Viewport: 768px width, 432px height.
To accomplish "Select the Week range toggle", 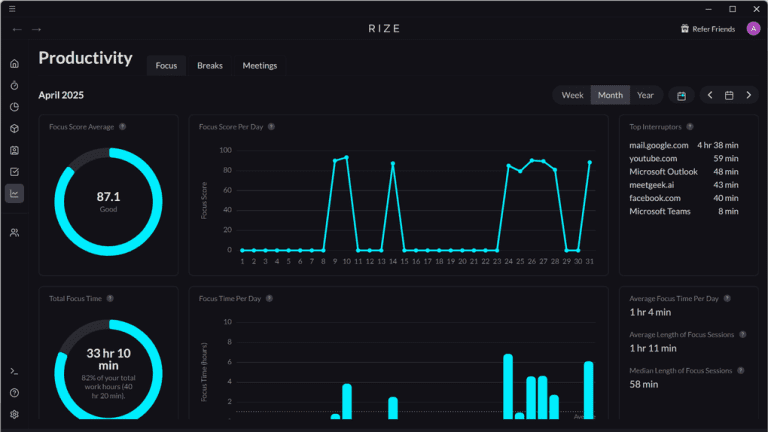I will [x=572, y=95].
